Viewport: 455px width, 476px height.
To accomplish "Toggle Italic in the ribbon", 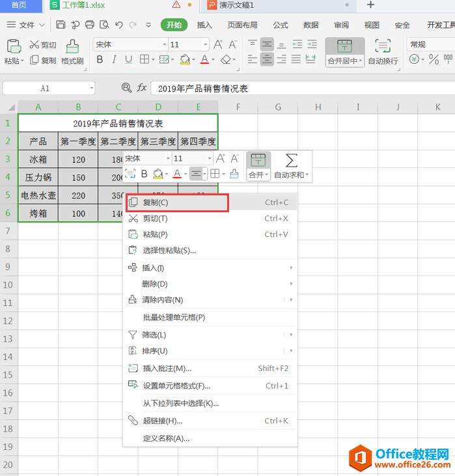I will (x=114, y=59).
